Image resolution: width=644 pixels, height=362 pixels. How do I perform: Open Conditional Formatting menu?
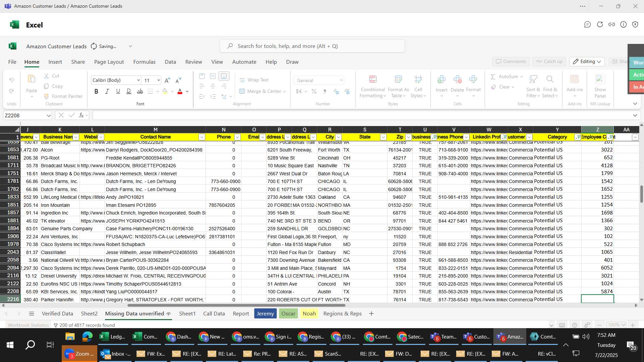click(373, 87)
